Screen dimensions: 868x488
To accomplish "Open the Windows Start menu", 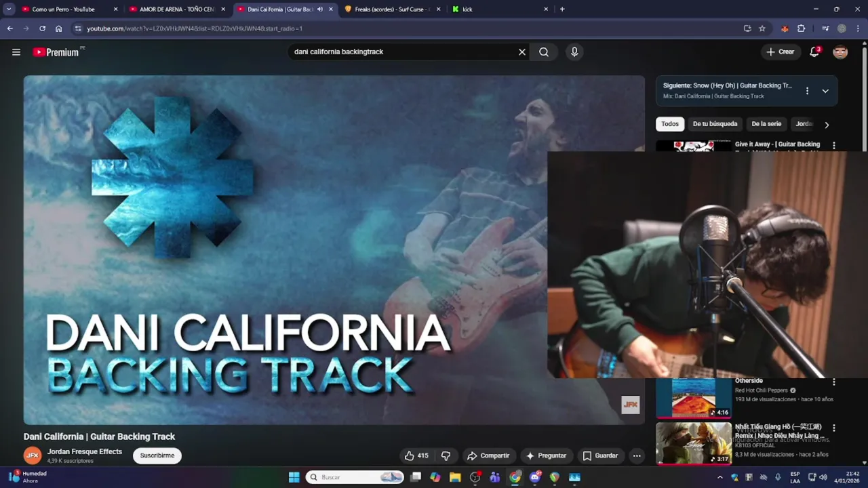I will point(294,477).
